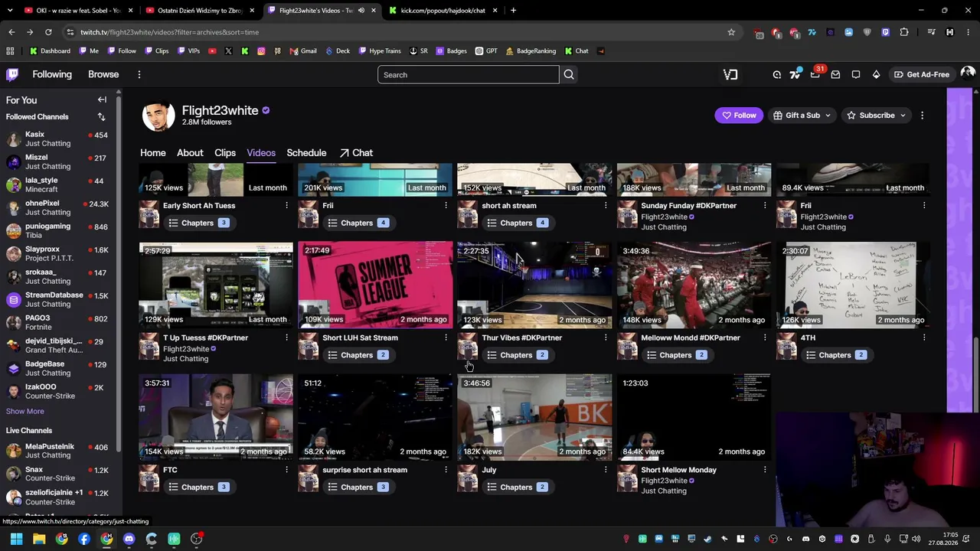Open options for Melloww Mondd video

click(x=764, y=337)
